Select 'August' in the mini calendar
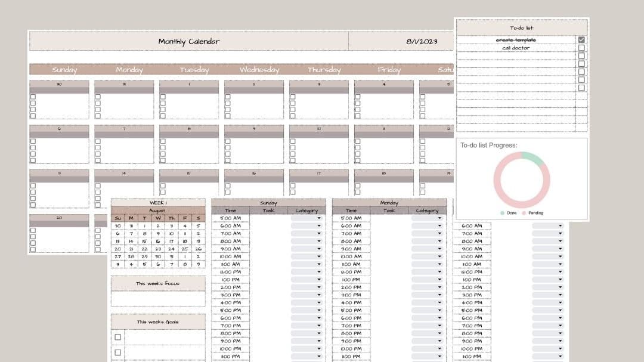This screenshot has width=644, height=362. pos(158,211)
